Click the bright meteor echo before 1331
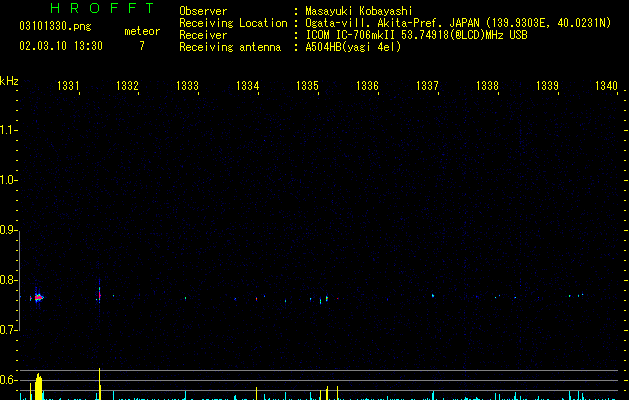The image size is (629, 400). [x=38, y=298]
